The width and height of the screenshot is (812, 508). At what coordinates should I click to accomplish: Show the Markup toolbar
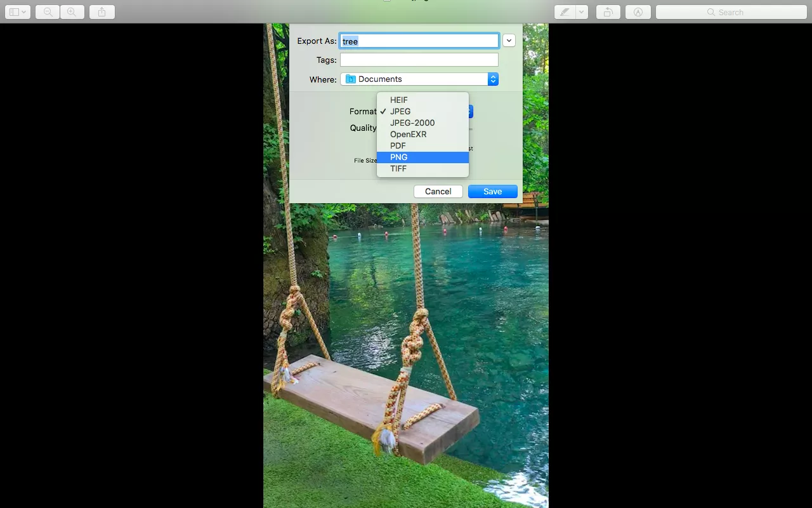pos(638,12)
